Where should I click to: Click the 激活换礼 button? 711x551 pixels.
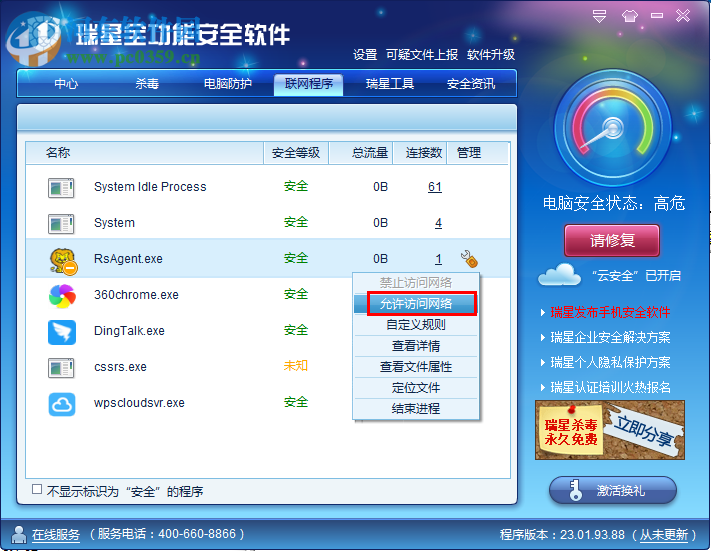613,490
